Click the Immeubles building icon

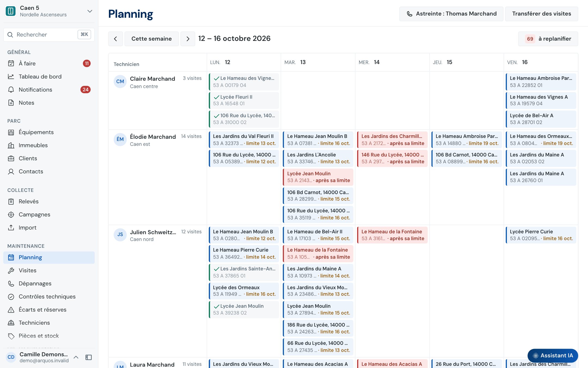coord(11,145)
